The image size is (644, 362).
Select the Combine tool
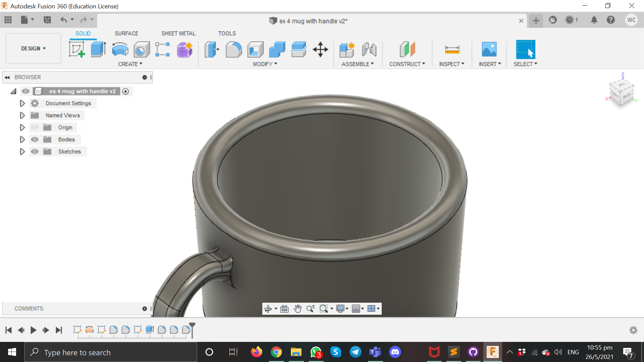(x=277, y=49)
